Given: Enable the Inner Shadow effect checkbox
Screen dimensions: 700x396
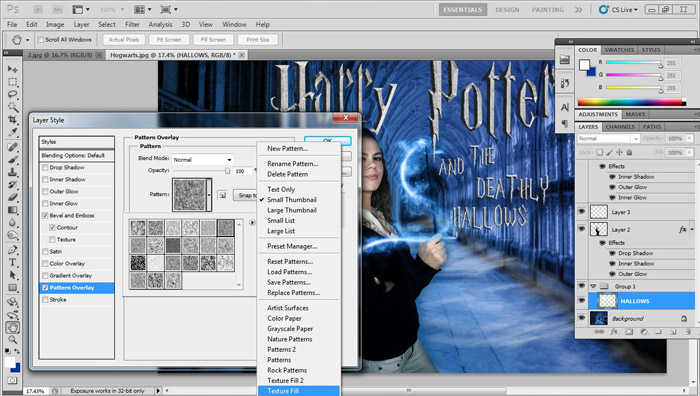Looking at the screenshot, I should [x=45, y=179].
